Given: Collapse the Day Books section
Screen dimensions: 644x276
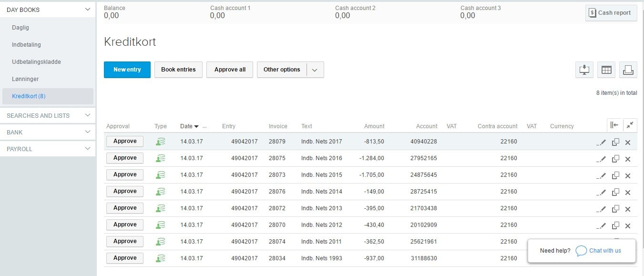Looking at the screenshot, I should (x=87, y=10).
